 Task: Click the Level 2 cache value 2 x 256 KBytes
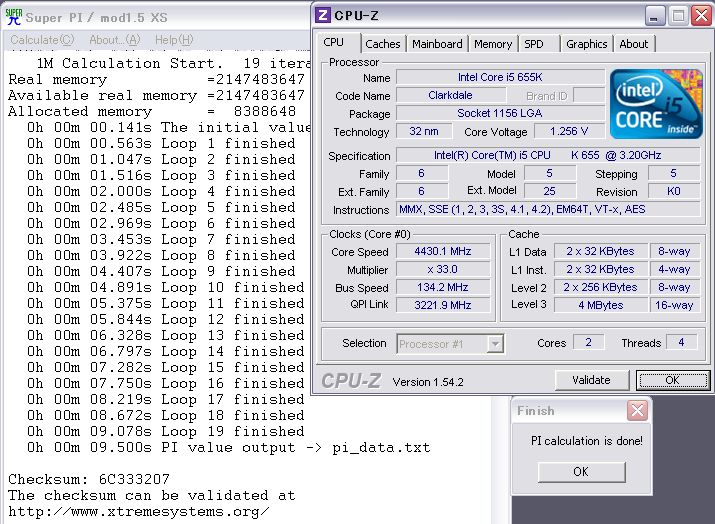(x=601, y=287)
